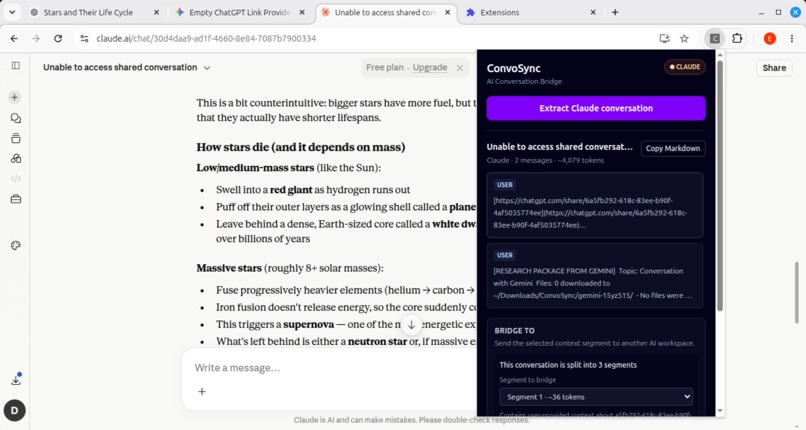Close the Empty ChatGPT Link Provided tab
This screenshot has width=806, height=430.
coord(302,12)
